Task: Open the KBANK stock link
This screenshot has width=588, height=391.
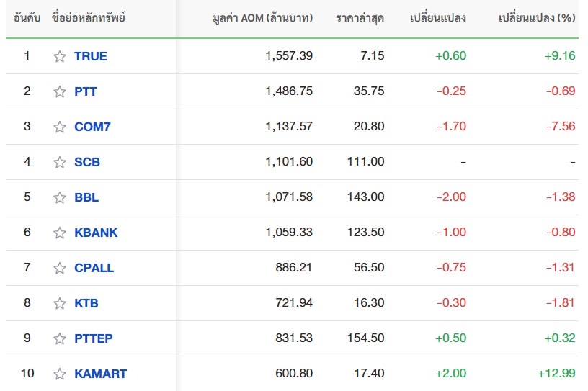Action: click(x=96, y=233)
